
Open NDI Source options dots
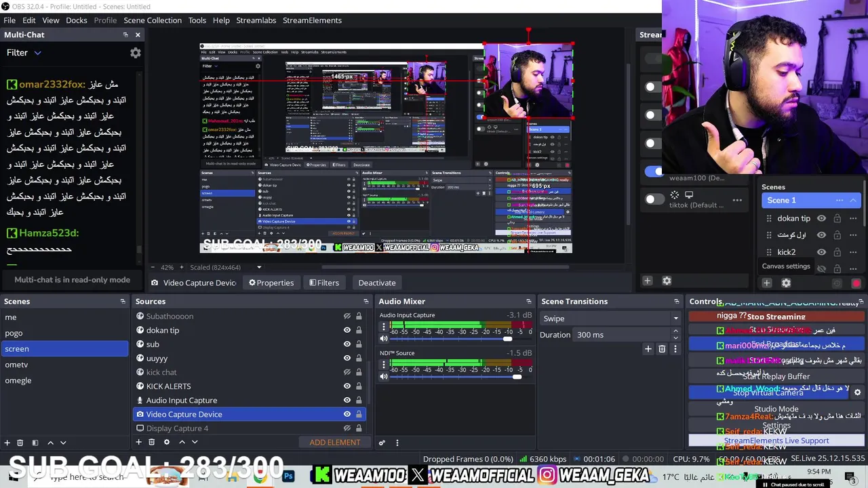[x=384, y=365]
